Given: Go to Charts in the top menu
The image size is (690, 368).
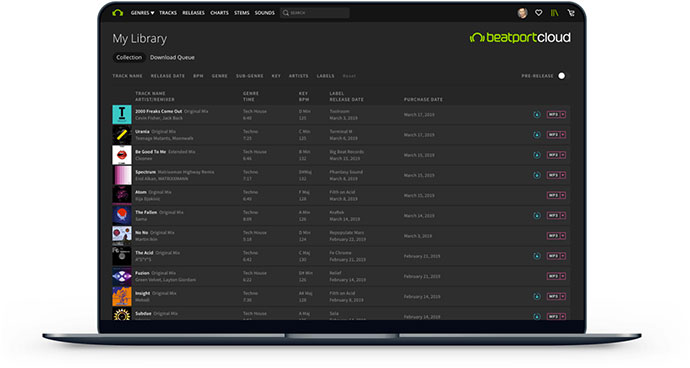Looking at the screenshot, I should pos(219,13).
